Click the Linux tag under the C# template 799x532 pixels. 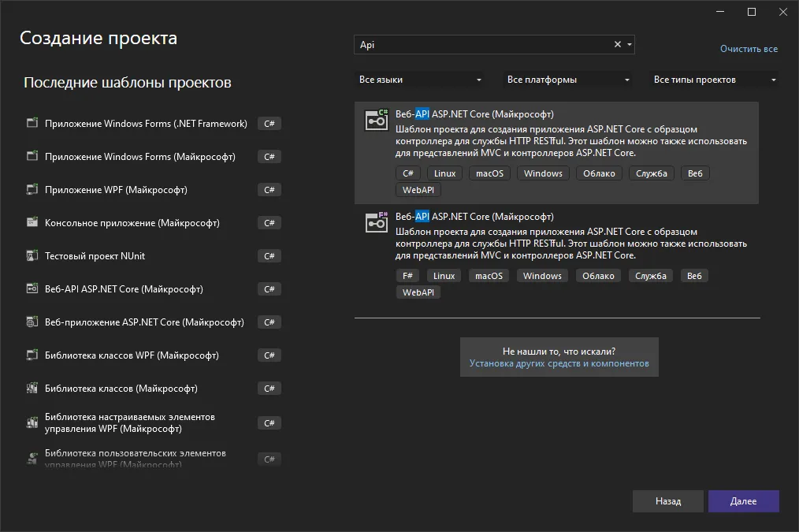[444, 173]
